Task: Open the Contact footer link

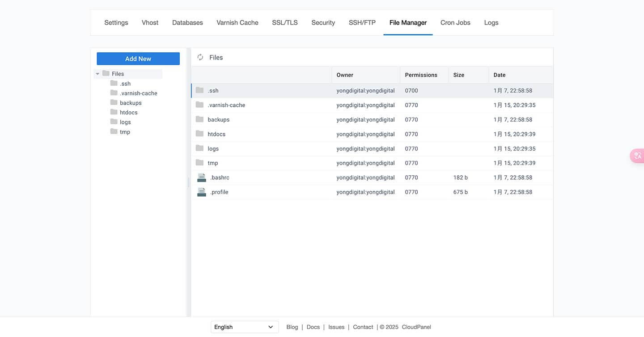Action: 363,327
